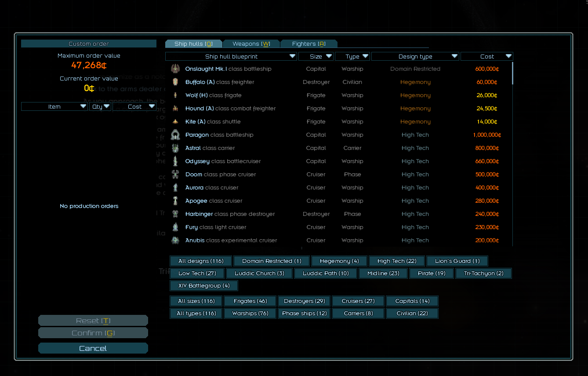Filter by High Tech (22) designs

[x=397, y=261]
